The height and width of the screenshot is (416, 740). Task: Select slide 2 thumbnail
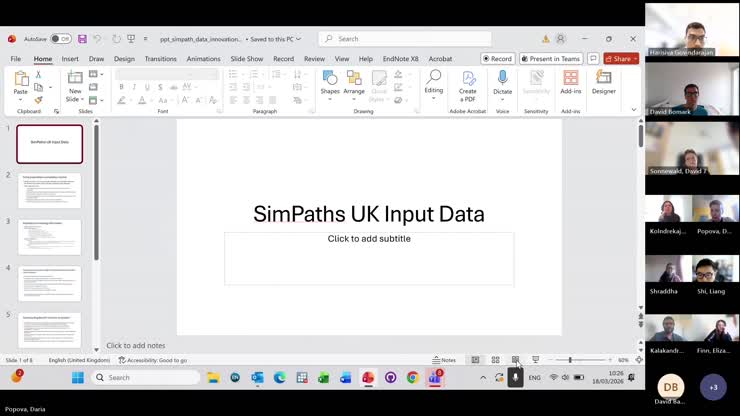coord(50,191)
